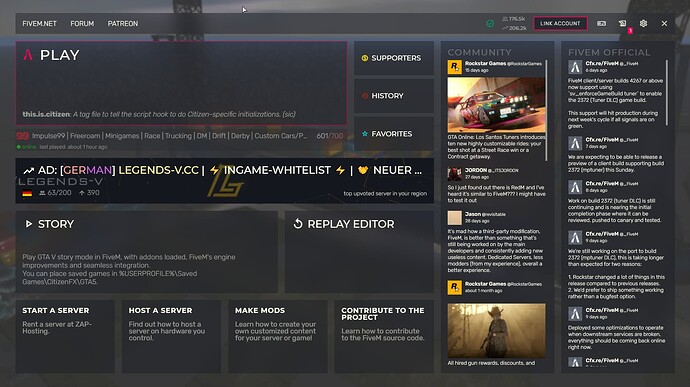Click the Cfx.re/FiveM avatar above 'We're still working on the port'
The image size is (690, 387).
575,237
